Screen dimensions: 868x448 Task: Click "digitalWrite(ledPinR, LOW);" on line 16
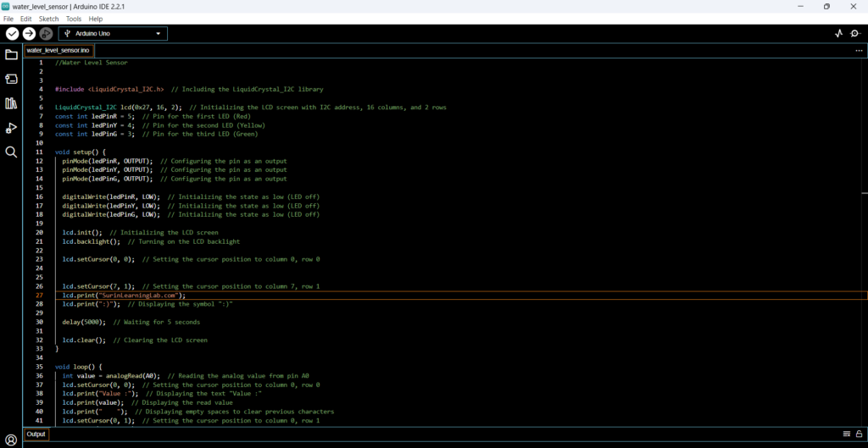click(x=111, y=196)
